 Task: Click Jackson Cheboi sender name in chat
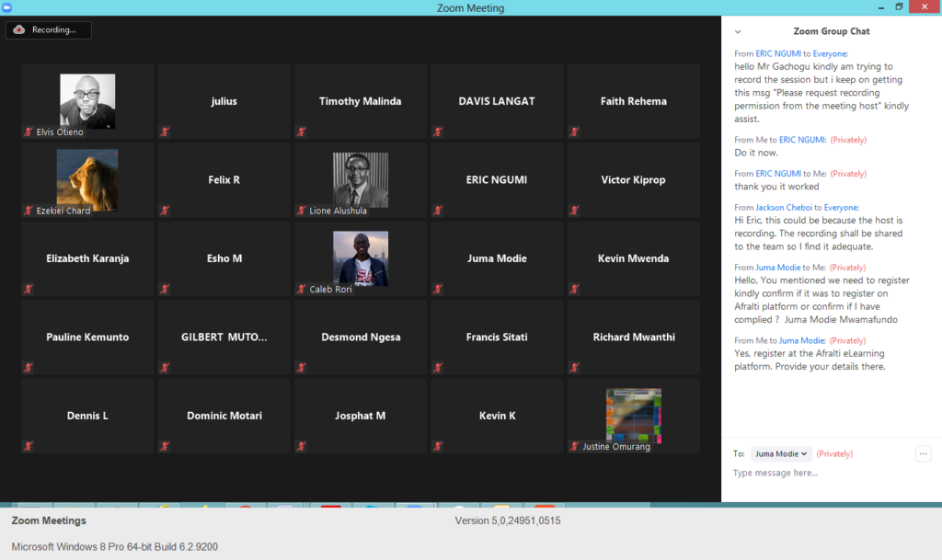coord(784,207)
